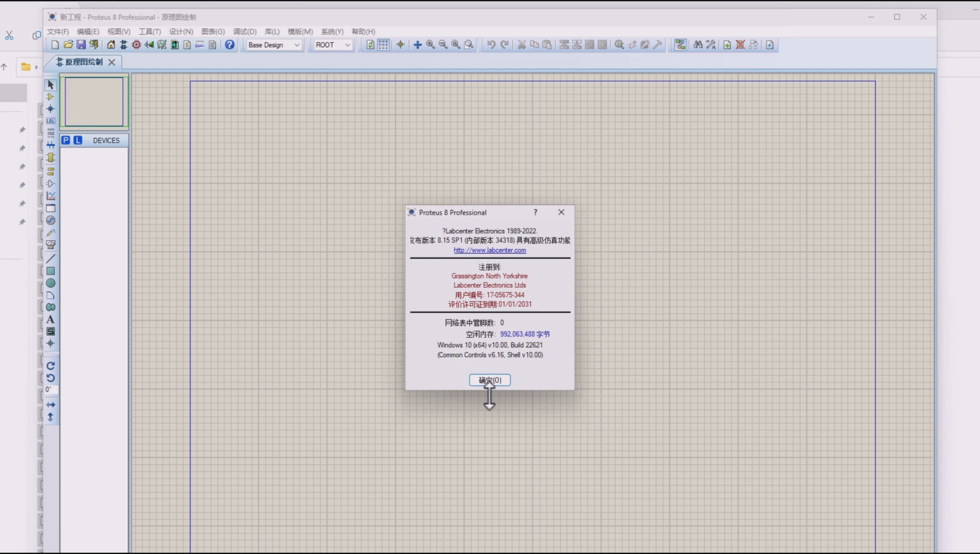Screen dimensions: 980x554
Task: Select the Selection Mode arrow tool
Action: [50, 85]
